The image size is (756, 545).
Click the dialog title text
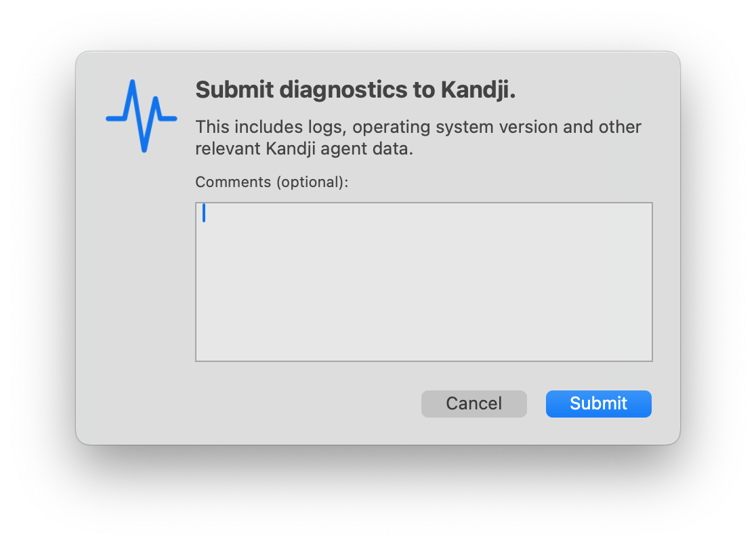tap(355, 89)
